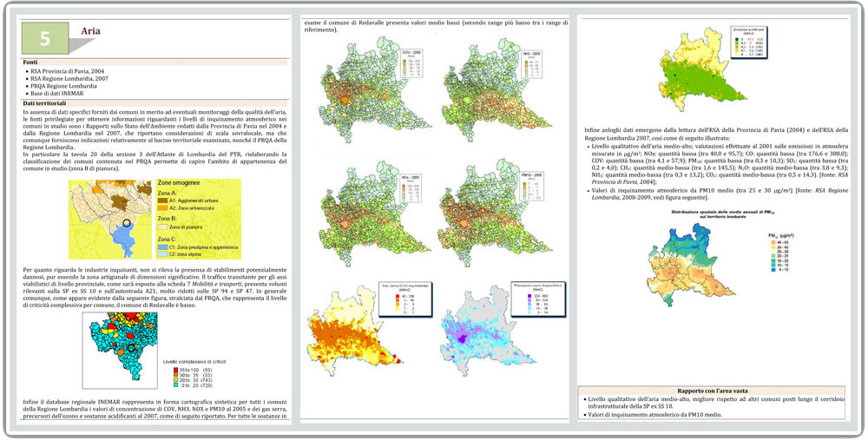Click the 'Livello qualitativo dell'aria medio-alto, migliore' bullet

[714, 403]
